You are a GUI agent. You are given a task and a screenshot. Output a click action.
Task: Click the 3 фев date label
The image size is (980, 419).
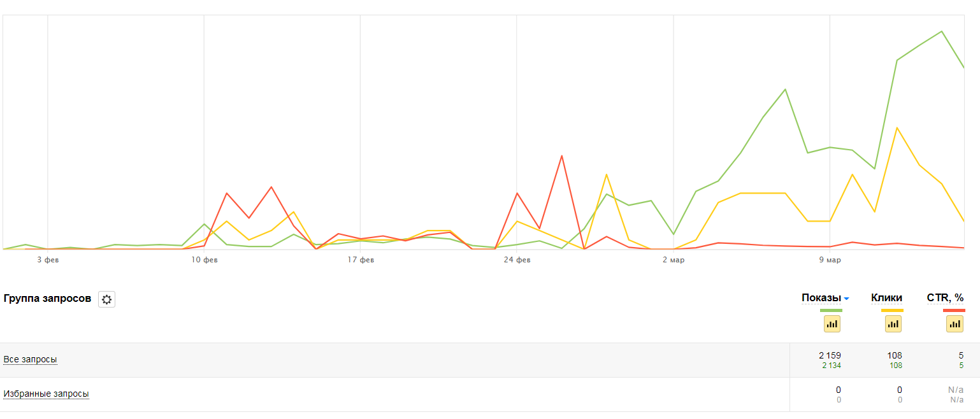48,259
